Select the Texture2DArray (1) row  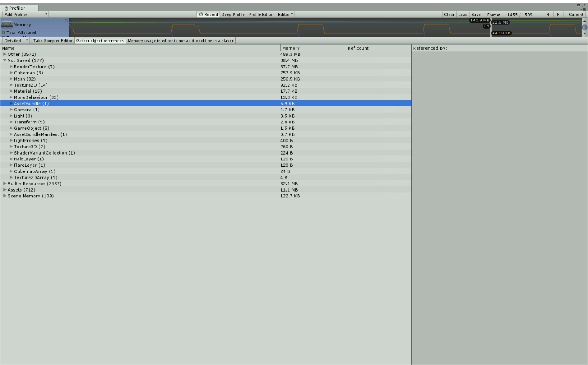click(205, 177)
